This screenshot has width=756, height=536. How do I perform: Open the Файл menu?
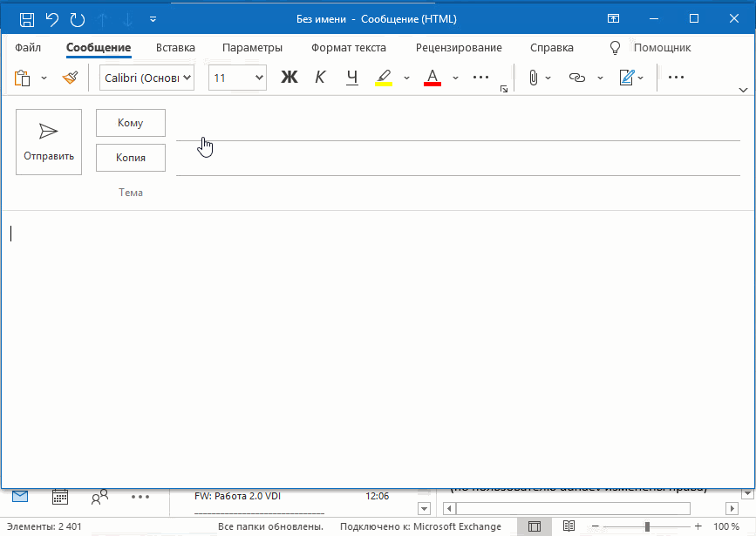click(28, 48)
